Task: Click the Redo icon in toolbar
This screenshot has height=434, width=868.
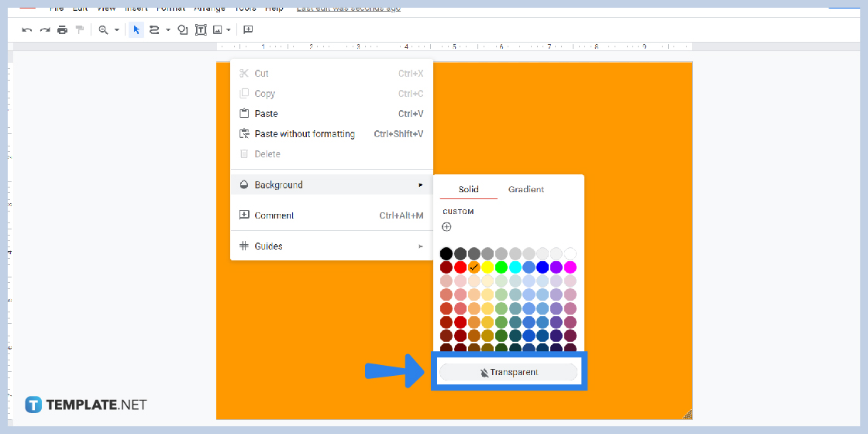Action: click(45, 30)
